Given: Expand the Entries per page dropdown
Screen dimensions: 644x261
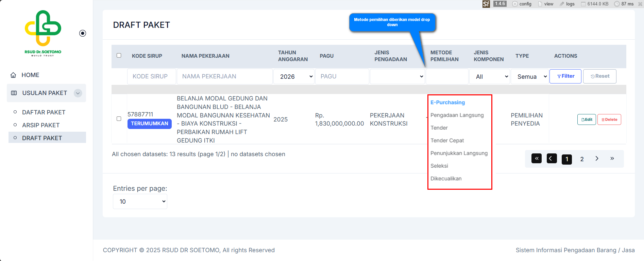Looking at the screenshot, I should point(140,202).
